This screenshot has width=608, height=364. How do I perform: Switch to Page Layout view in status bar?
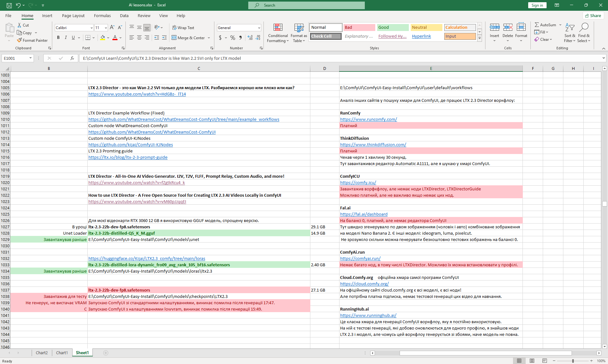[532, 361]
